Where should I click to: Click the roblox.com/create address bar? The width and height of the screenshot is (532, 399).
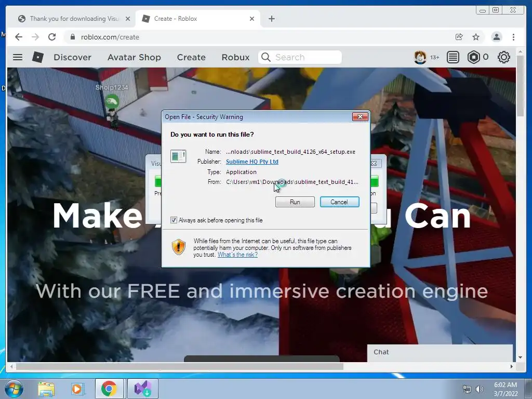tap(258, 37)
